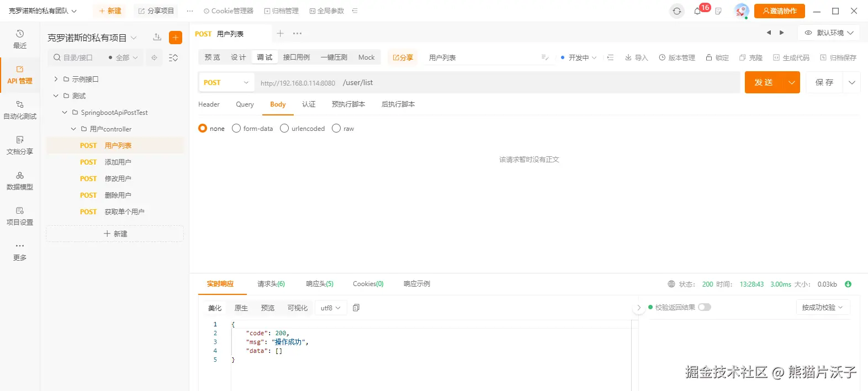
Task: Open API 管理 in the left sidebar
Action: [x=20, y=75]
